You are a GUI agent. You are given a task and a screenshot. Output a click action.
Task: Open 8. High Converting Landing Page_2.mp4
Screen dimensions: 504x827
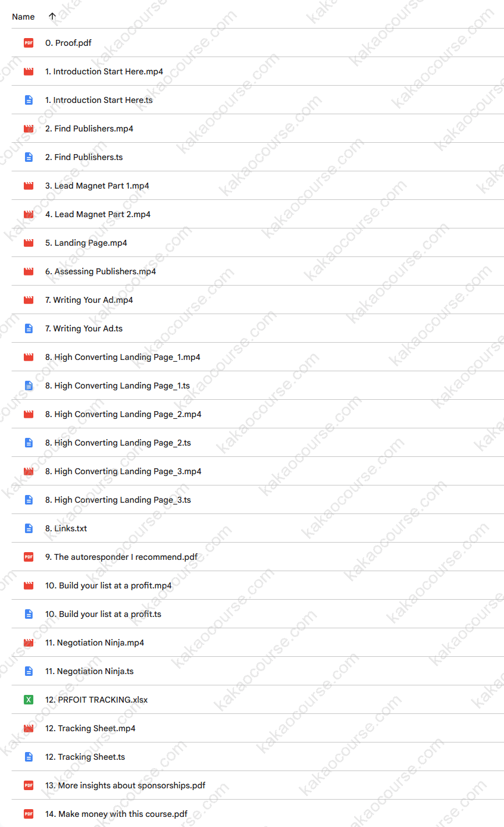[123, 414]
